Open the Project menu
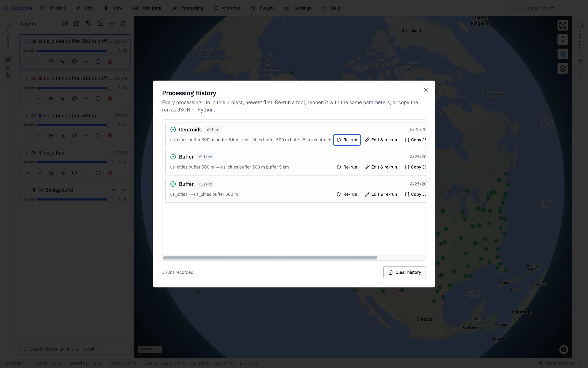 (x=53, y=8)
